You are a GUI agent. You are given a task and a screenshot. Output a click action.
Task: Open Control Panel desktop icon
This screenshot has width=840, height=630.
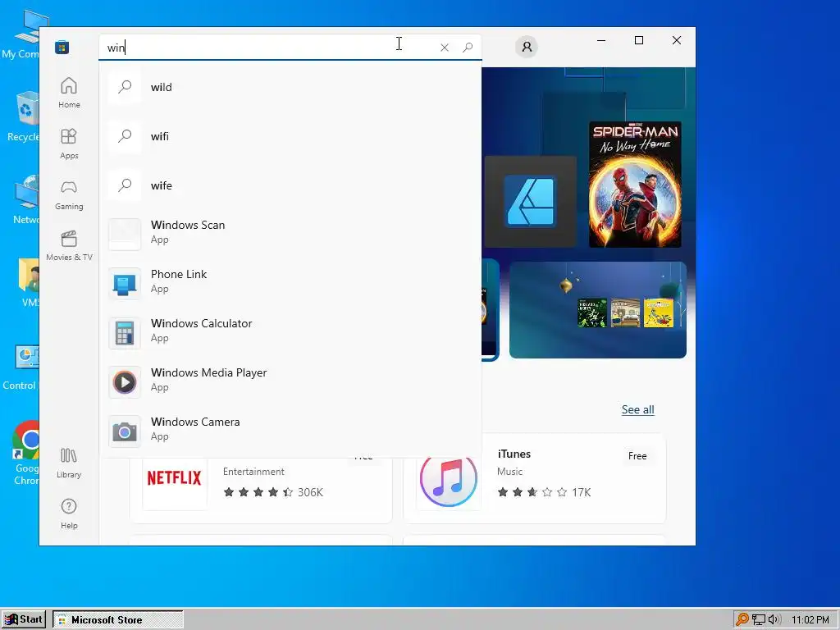(21, 367)
